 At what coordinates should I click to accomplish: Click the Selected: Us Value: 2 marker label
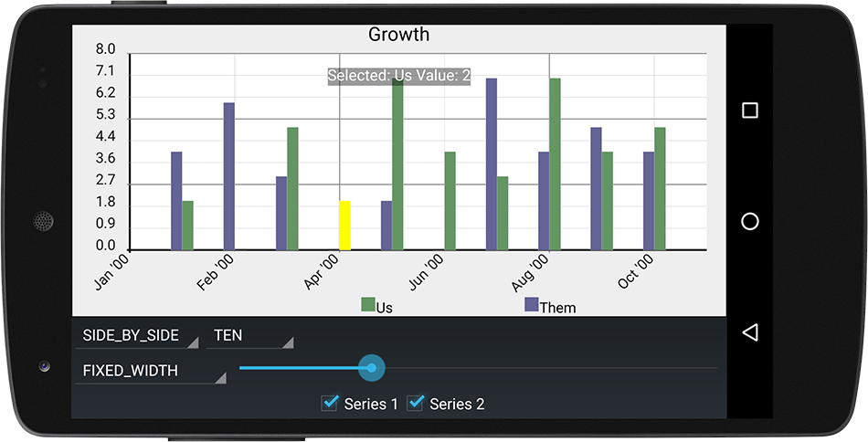[399, 76]
